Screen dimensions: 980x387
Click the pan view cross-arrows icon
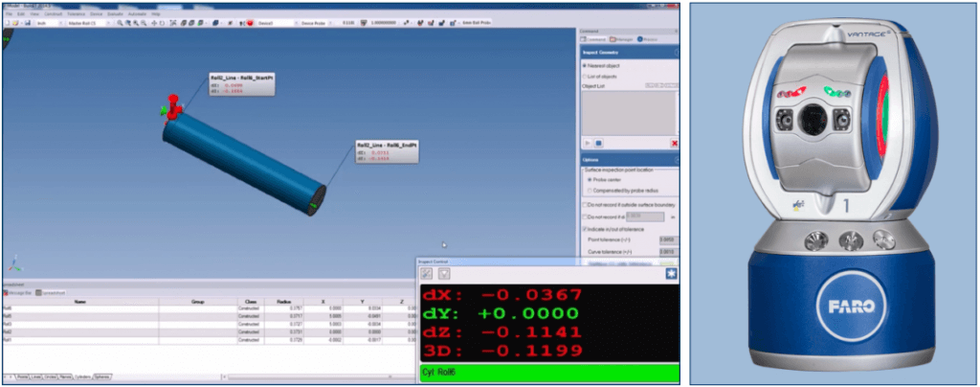(x=154, y=22)
